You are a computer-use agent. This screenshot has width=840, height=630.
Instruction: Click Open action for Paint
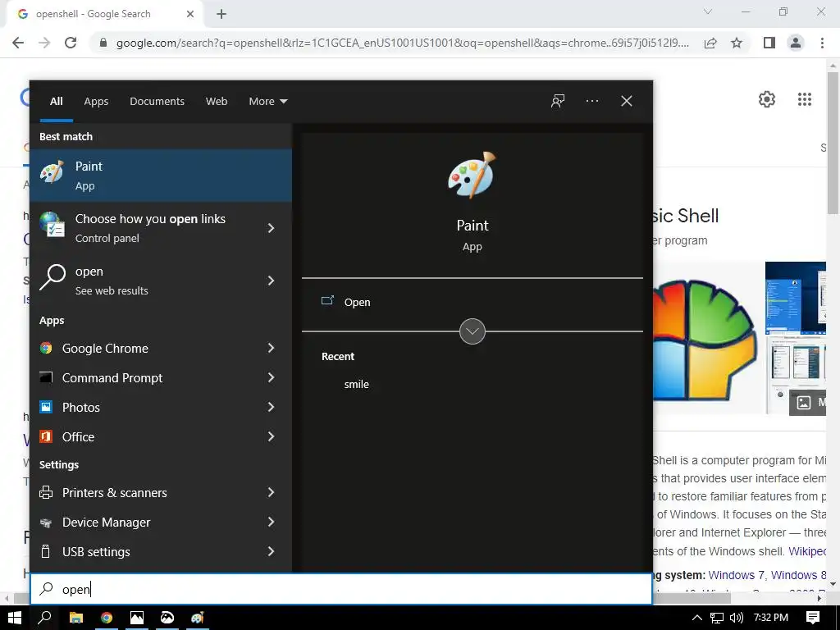(x=357, y=302)
